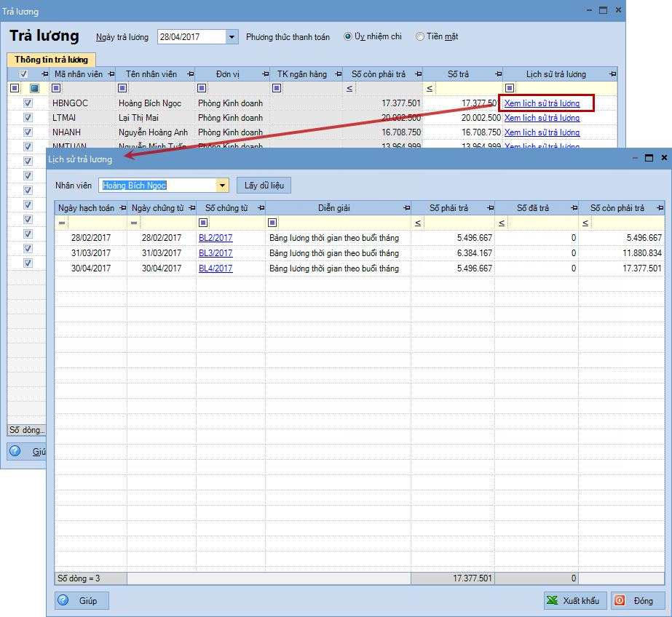Change equals filter for Ngày hạch toán

click(x=62, y=223)
